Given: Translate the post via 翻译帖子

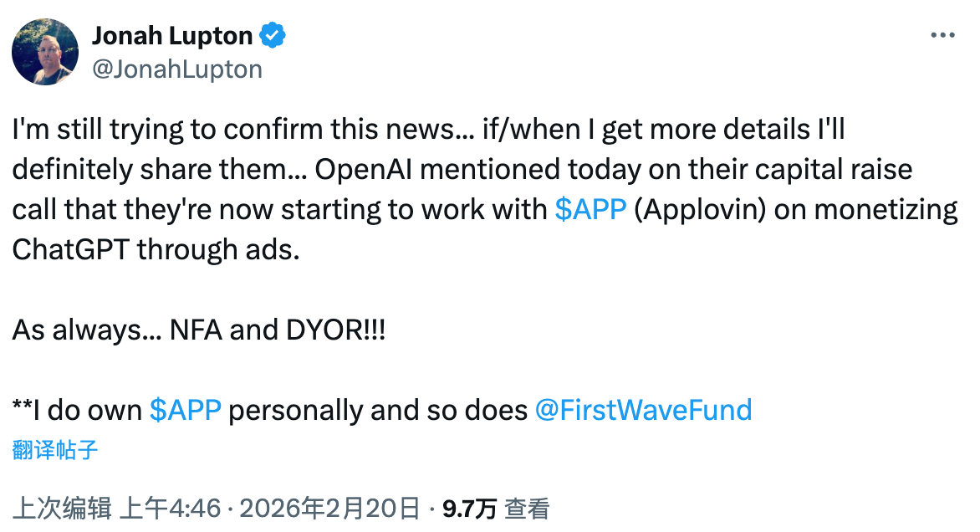Looking at the screenshot, I should click(x=55, y=451).
